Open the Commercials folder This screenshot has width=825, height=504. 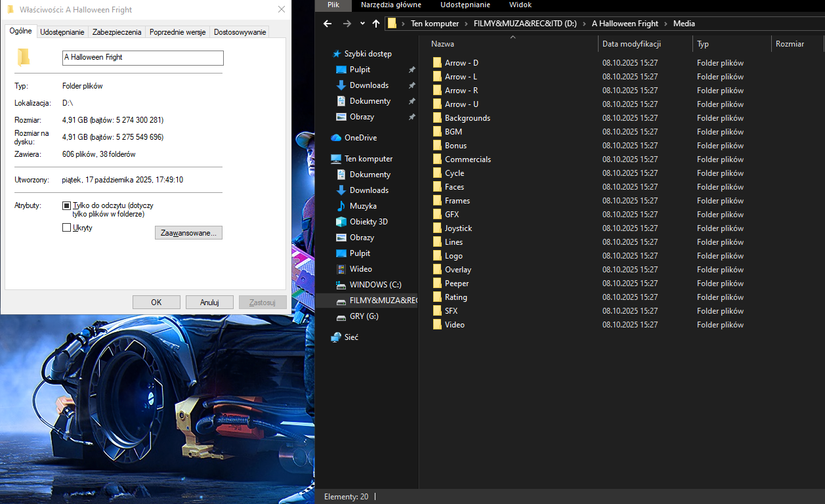[x=467, y=159]
